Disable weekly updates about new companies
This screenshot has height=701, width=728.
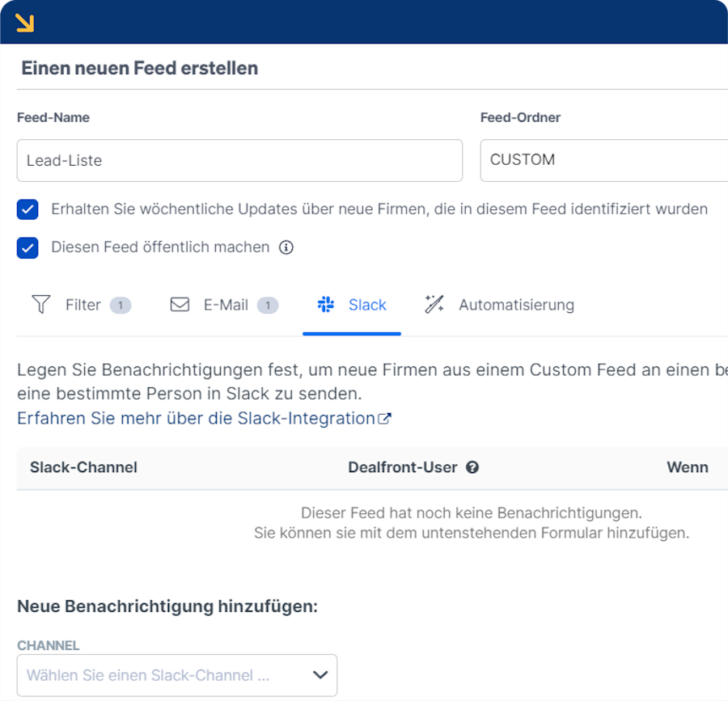28,209
